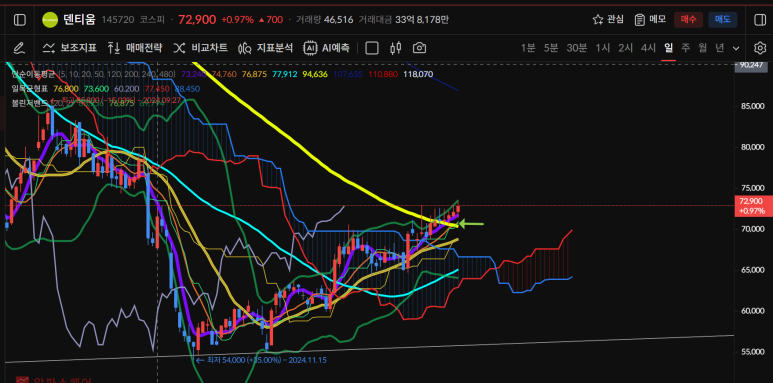Click the chart layout square icon
773x383 pixels.
tap(372, 48)
